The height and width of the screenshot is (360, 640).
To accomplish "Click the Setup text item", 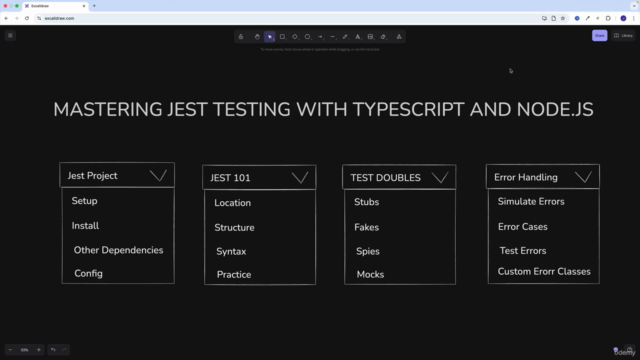I will point(84,201).
